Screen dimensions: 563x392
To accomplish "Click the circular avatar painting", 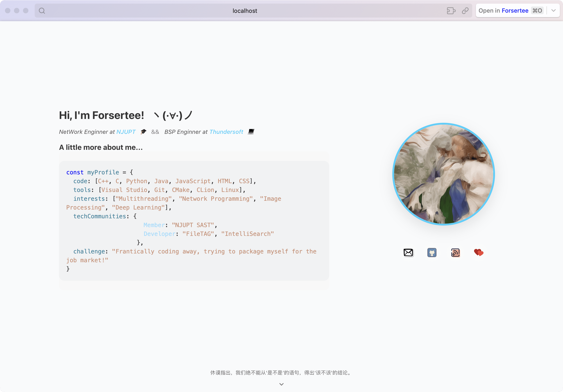I will pyautogui.click(x=444, y=174).
